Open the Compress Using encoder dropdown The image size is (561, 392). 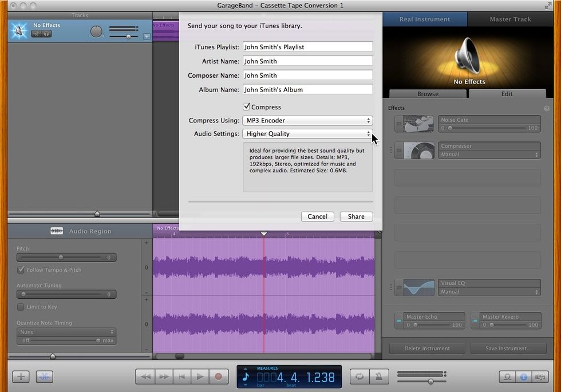coord(307,120)
